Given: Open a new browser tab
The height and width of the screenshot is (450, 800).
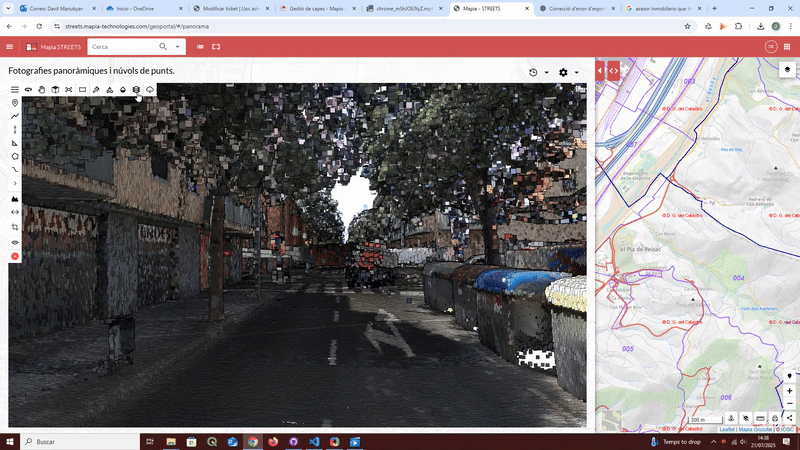Looking at the screenshot, I should (x=714, y=9).
